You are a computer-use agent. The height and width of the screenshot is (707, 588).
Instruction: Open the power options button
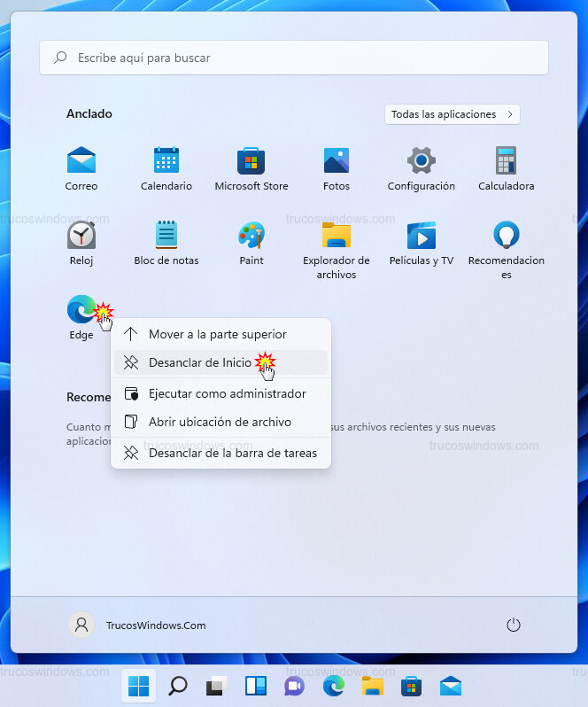point(513,625)
